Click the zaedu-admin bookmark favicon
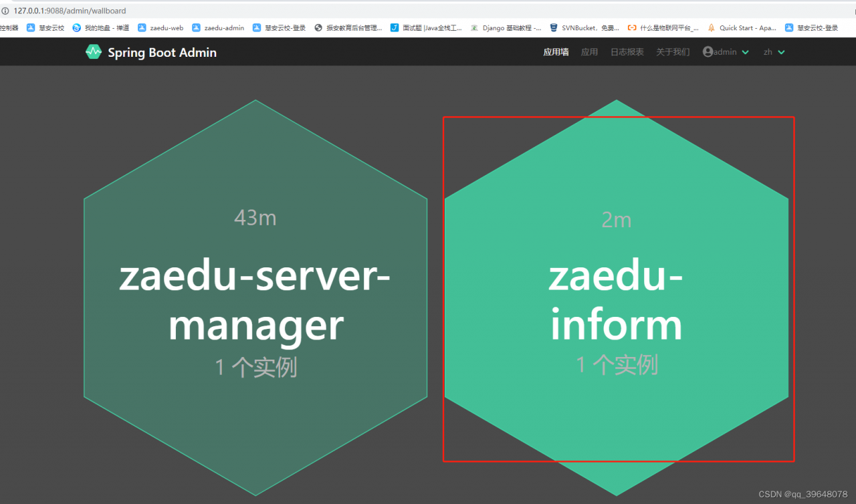This screenshot has width=856, height=504. click(x=196, y=28)
